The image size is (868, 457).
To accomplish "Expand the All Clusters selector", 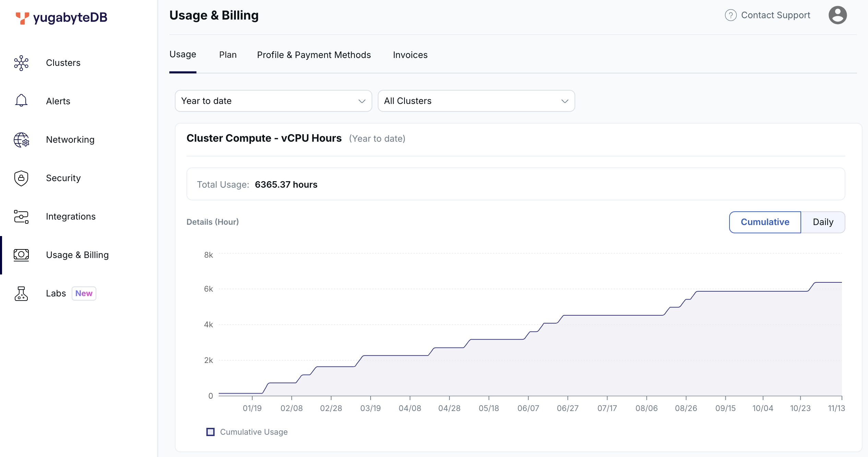I will coord(476,101).
